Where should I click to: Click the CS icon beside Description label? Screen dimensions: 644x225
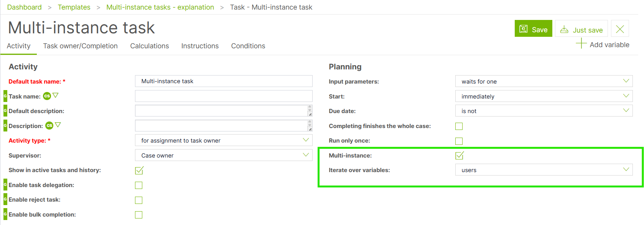click(49, 126)
